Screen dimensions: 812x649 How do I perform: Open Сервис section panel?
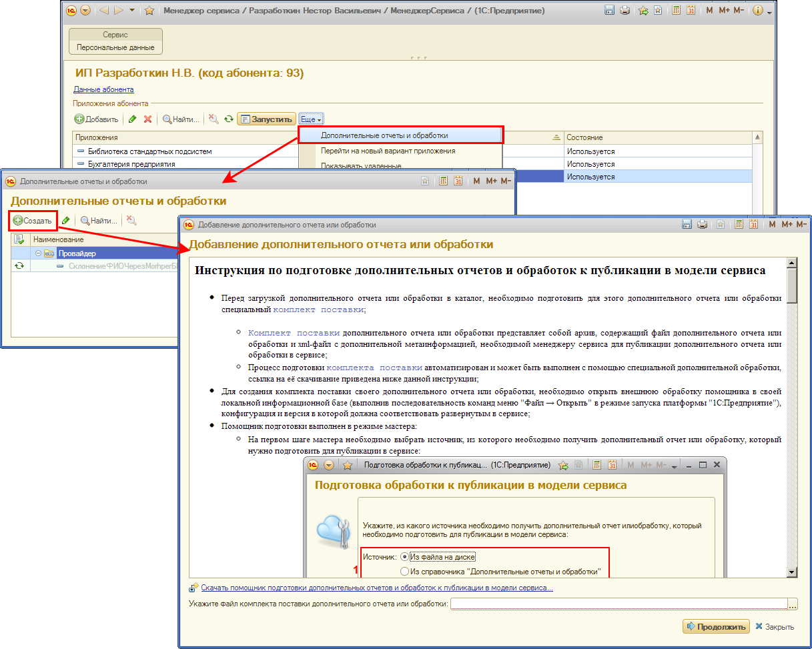pos(115,35)
